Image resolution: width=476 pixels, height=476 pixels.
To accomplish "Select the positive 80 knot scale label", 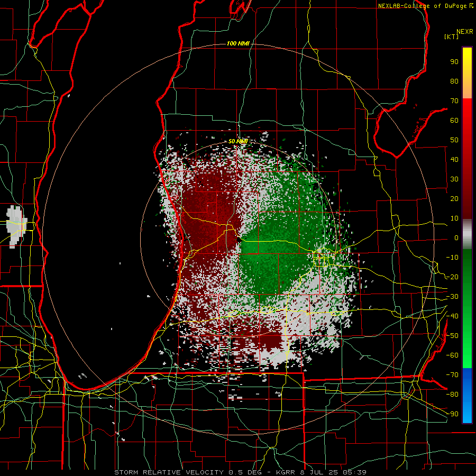I will click(x=454, y=81).
